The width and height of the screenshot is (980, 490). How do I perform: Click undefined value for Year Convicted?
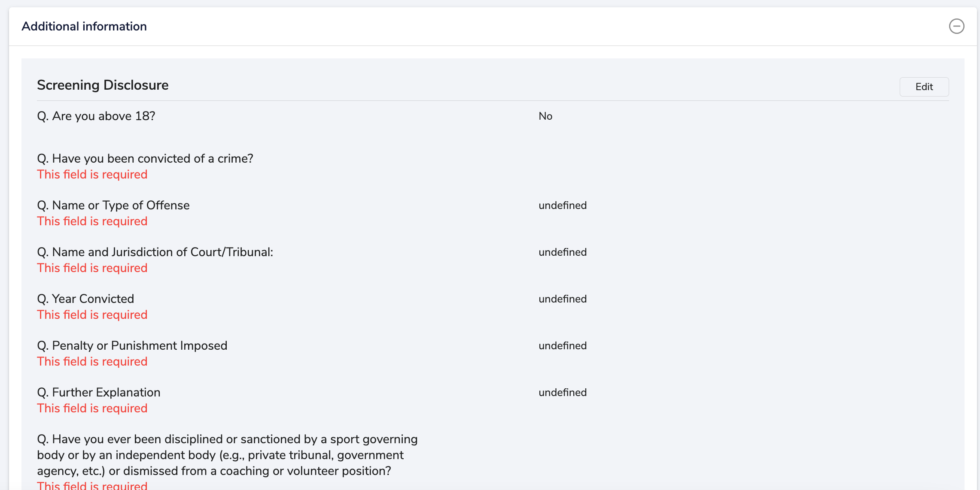[x=563, y=299]
